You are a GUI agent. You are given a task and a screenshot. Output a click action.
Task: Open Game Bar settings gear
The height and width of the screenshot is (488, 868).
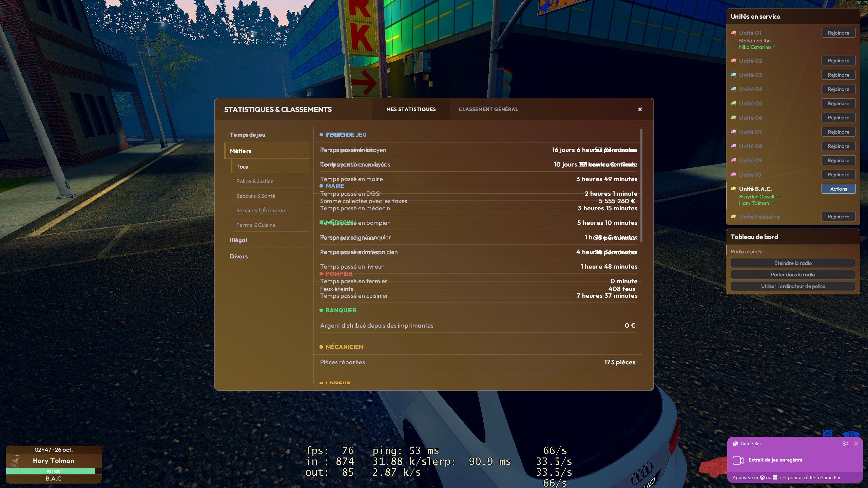click(x=845, y=444)
